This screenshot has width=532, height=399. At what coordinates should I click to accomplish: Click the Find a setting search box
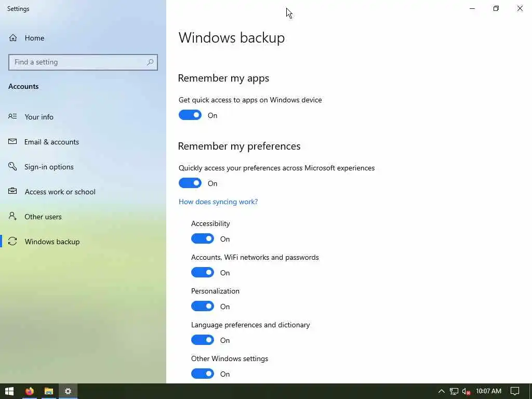[83, 62]
